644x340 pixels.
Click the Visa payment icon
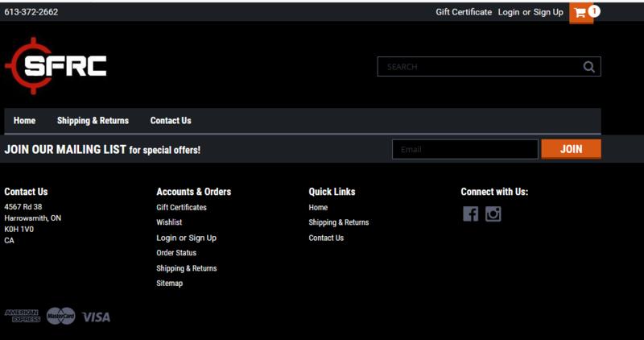[96, 317]
